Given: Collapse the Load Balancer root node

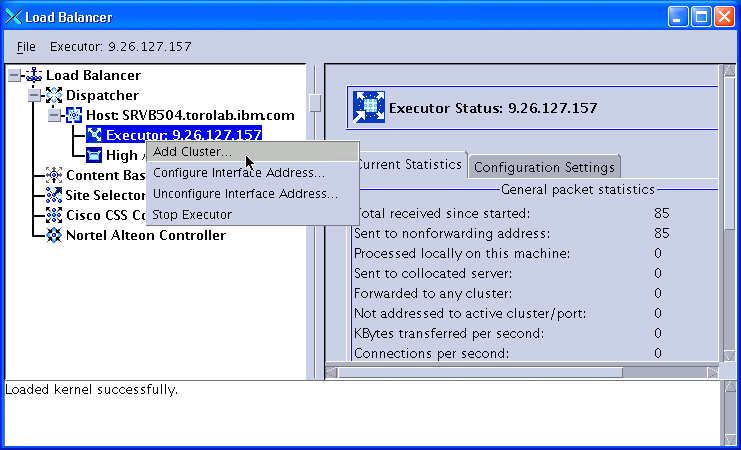Looking at the screenshot, I should point(15,76).
